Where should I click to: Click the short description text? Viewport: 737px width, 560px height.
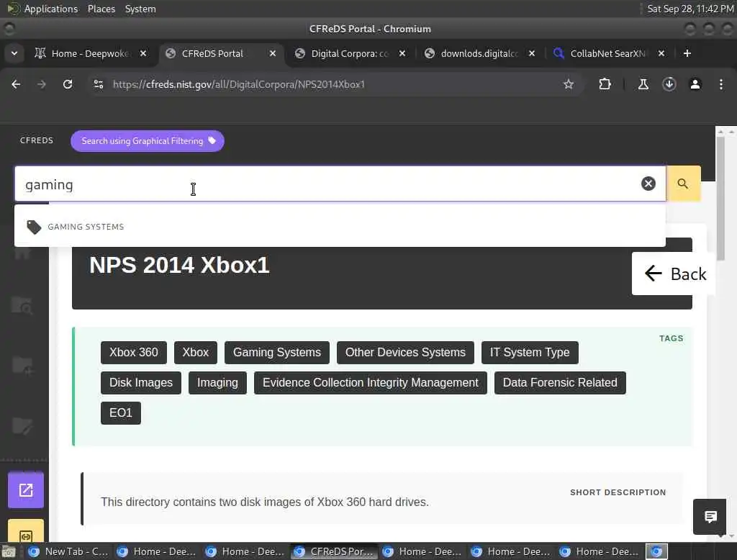click(265, 502)
